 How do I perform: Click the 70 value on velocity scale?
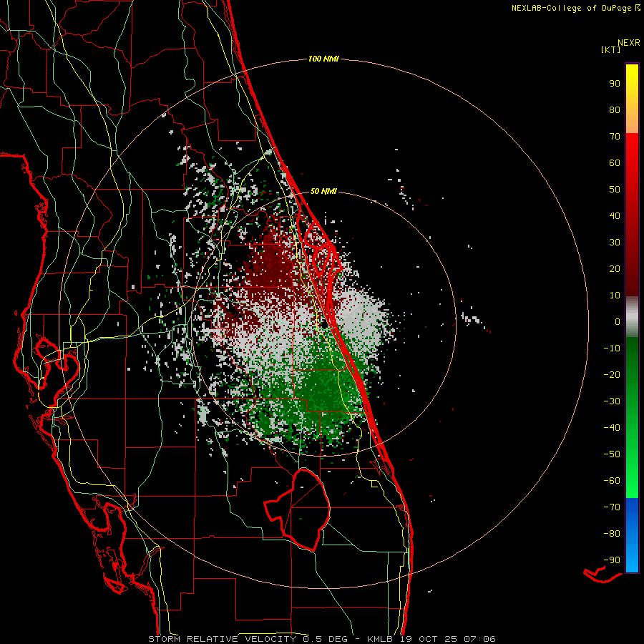tap(615, 137)
